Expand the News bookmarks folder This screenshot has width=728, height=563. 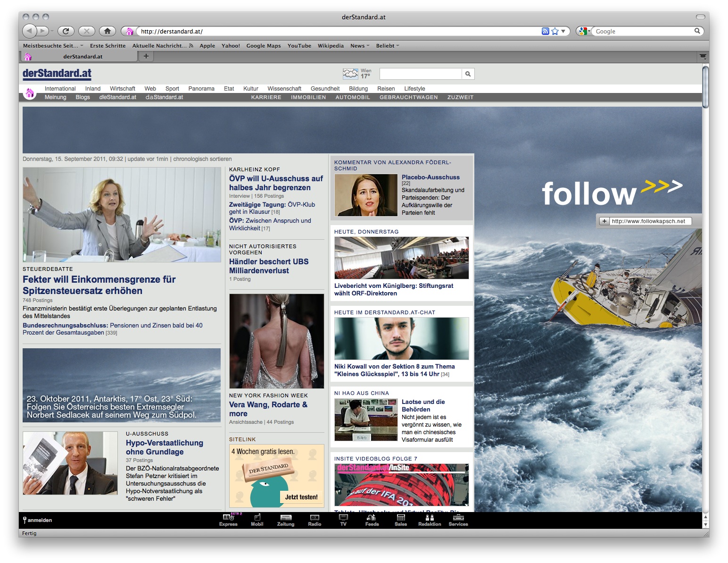[x=360, y=46]
